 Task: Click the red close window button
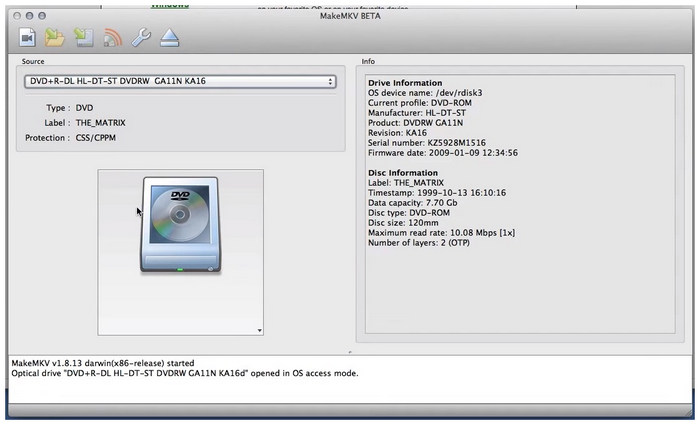pyautogui.click(x=17, y=16)
